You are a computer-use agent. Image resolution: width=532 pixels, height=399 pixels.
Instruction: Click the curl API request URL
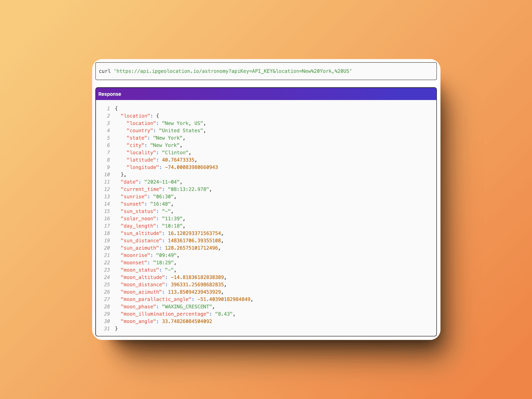[x=233, y=71]
